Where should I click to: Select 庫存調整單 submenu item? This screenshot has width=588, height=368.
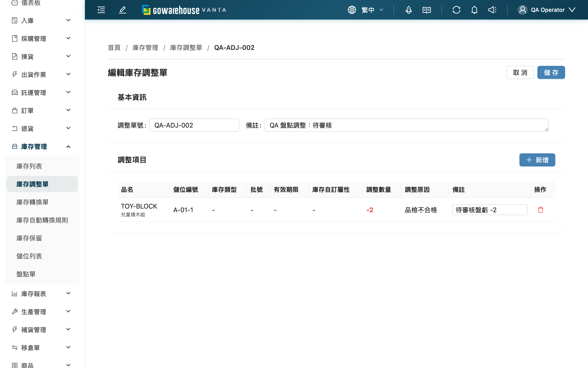tap(42, 184)
